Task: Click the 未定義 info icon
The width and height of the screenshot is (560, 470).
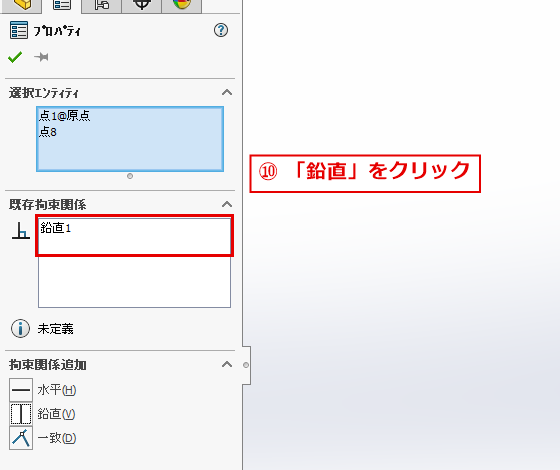Action: pos(20,329)
